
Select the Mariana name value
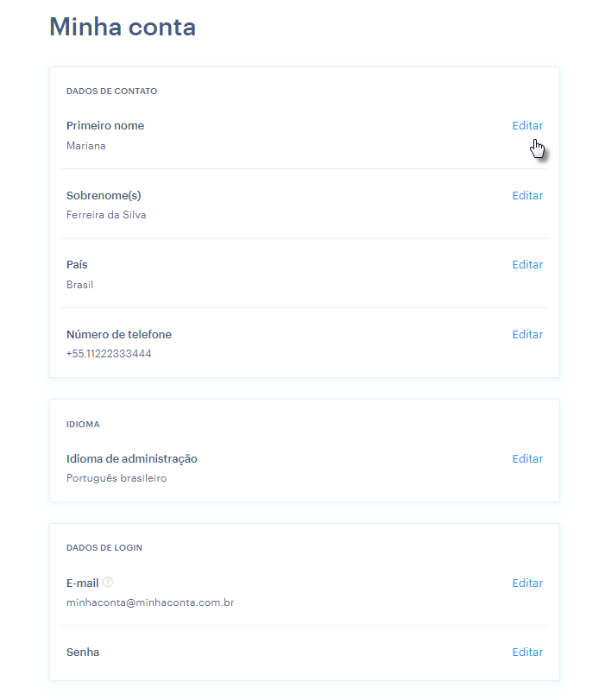pos(86,146)
